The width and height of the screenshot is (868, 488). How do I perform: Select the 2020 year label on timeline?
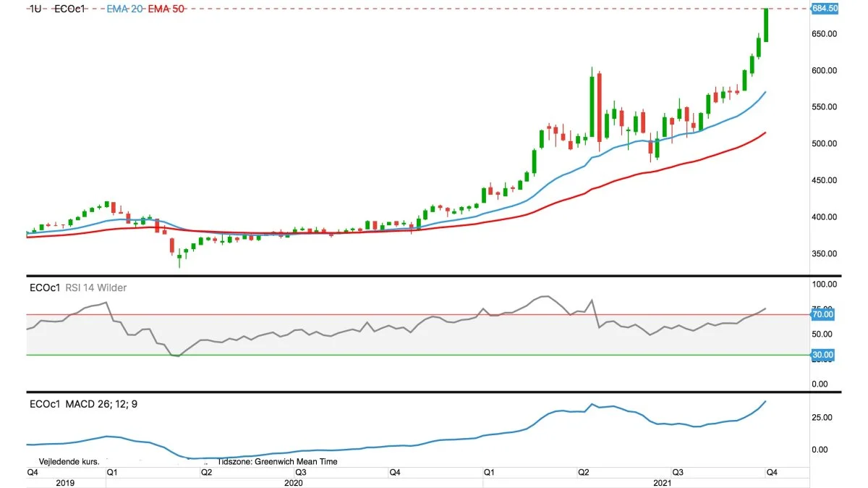point(293,482)
